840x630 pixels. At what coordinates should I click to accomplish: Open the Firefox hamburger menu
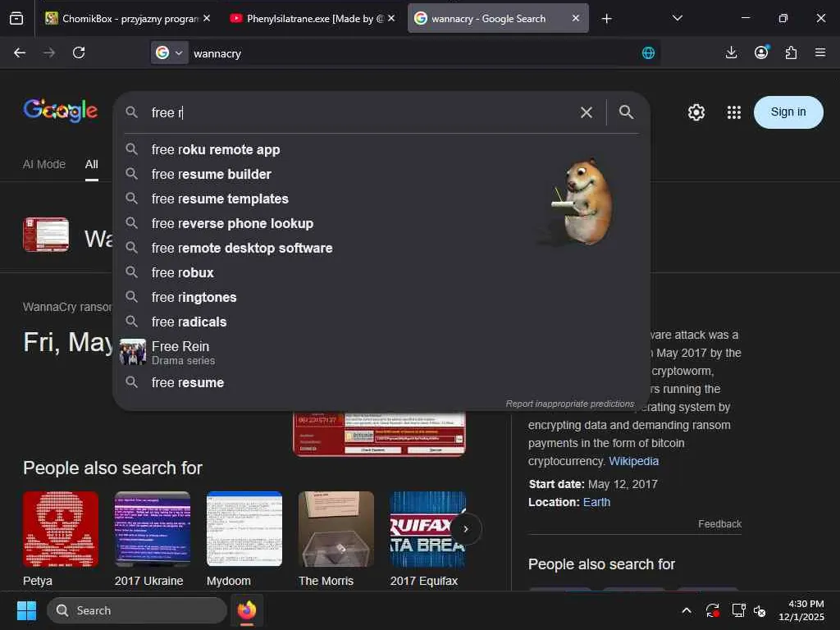(820, 52)
